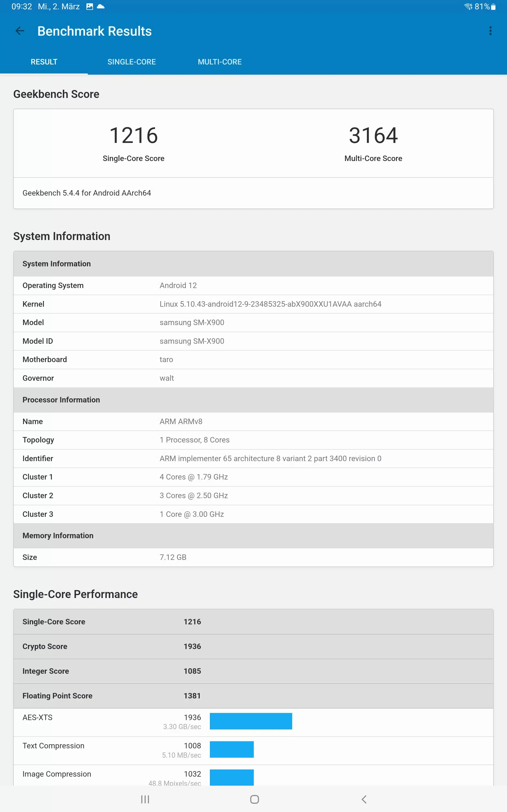The width and height of the screenshot is (507, 812).
Task: Select the RESULT tab
Action: pyautogui.click(x=44, y=62)
